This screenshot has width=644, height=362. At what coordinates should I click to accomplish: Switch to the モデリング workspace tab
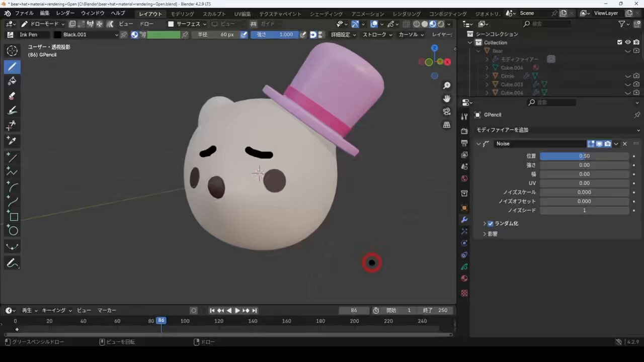[x=182, y=14]
